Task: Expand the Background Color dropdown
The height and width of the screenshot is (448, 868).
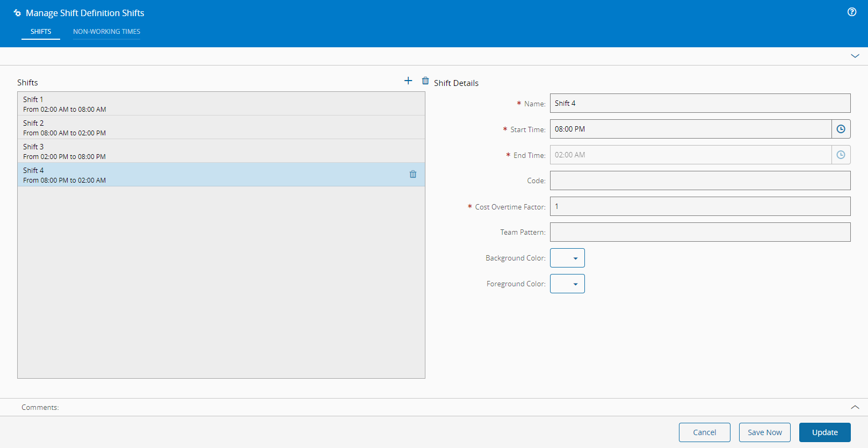Action: [x=567, y=258]
